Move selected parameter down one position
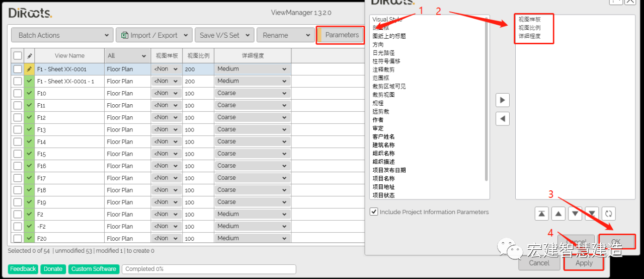 click(x=575, y=214)
